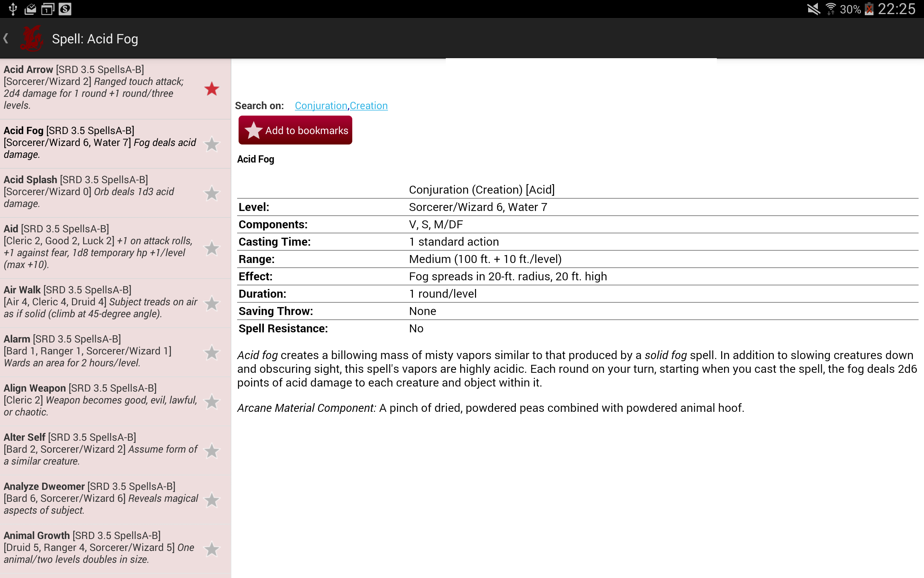Tap the Wi-Fi signal icon
The height and width of the screenshot is (578, 924).
[x=831, y=9]
